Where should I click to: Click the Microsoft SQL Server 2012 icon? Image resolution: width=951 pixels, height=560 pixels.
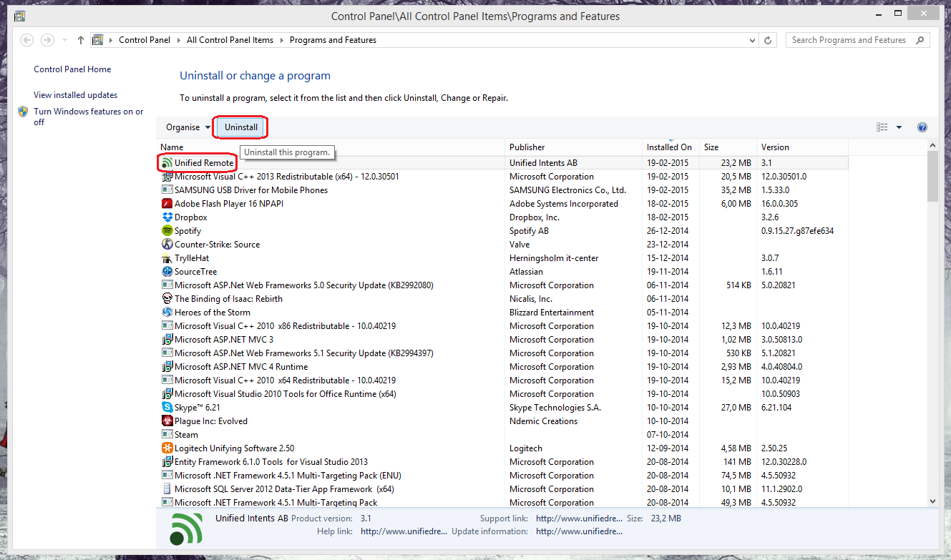point(167,489)
